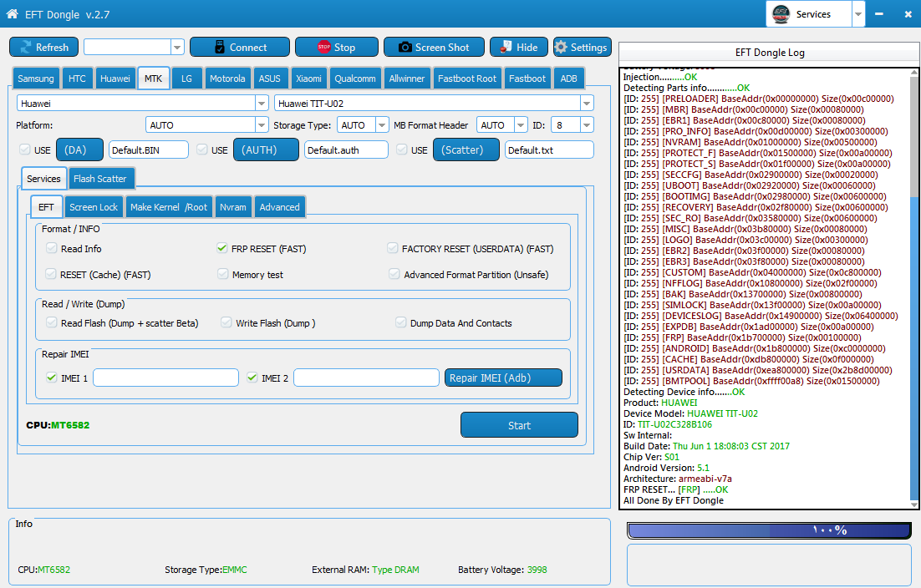Click the (Scatter) file button
This screenshot has width=921, height=588.
(x=466, y=150)
